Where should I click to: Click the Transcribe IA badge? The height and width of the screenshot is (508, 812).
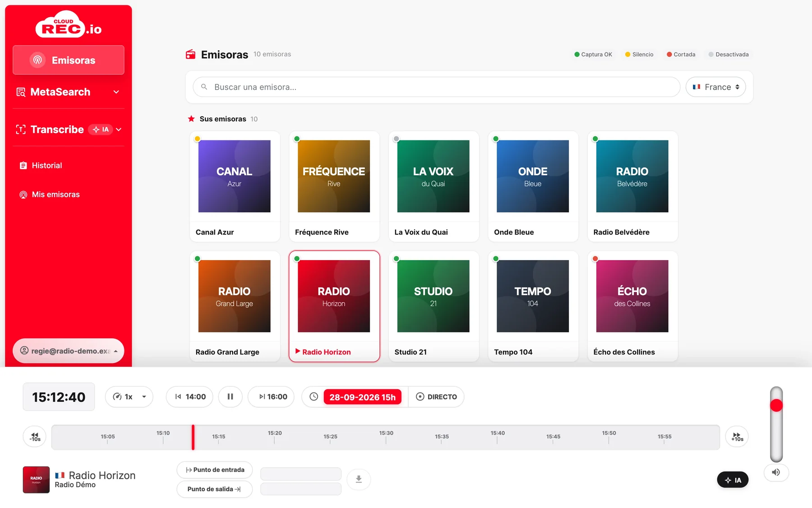(x=101, y=130)
